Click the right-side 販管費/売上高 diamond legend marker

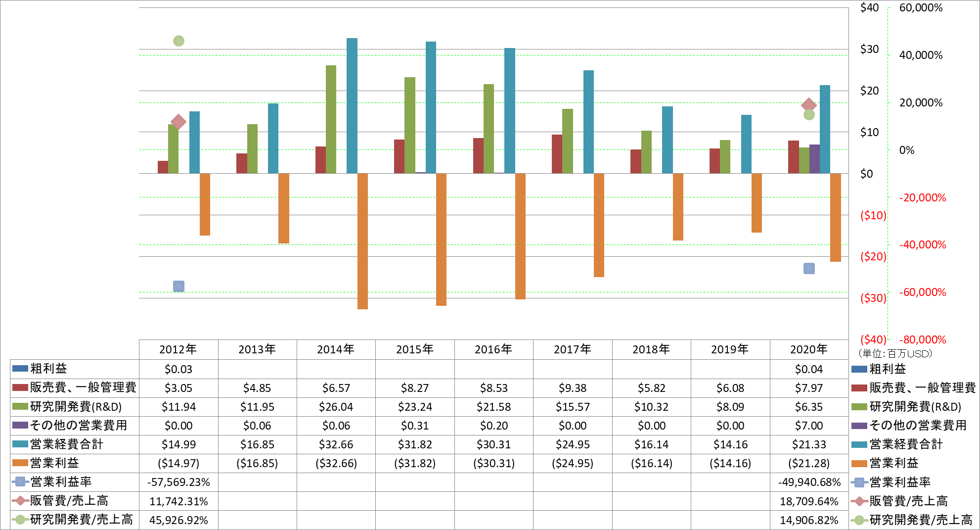click(x=859, y=501)
